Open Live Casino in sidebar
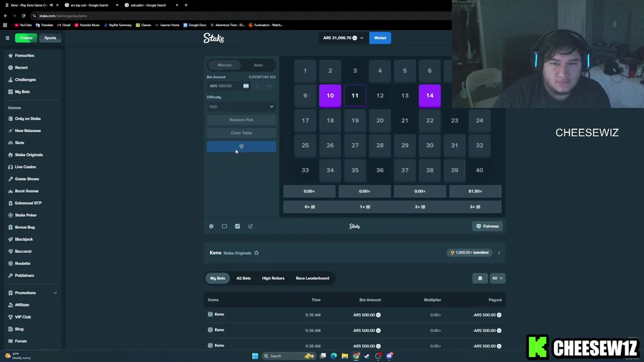Screen dimensions: 644x362 pyautogui.click(x=25, y=167)
